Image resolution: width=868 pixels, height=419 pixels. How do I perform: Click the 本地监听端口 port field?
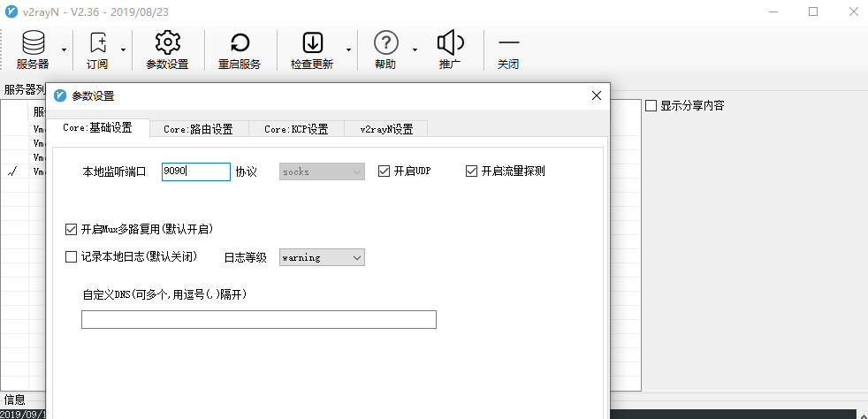196,171
